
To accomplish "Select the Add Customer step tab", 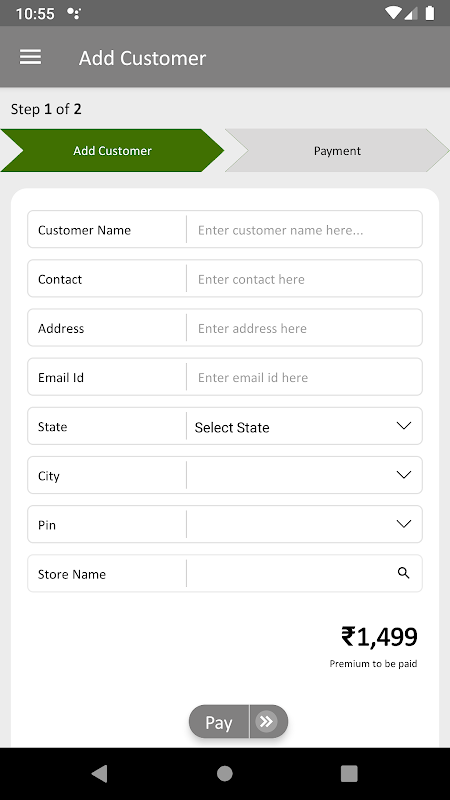I will point(112,151).
